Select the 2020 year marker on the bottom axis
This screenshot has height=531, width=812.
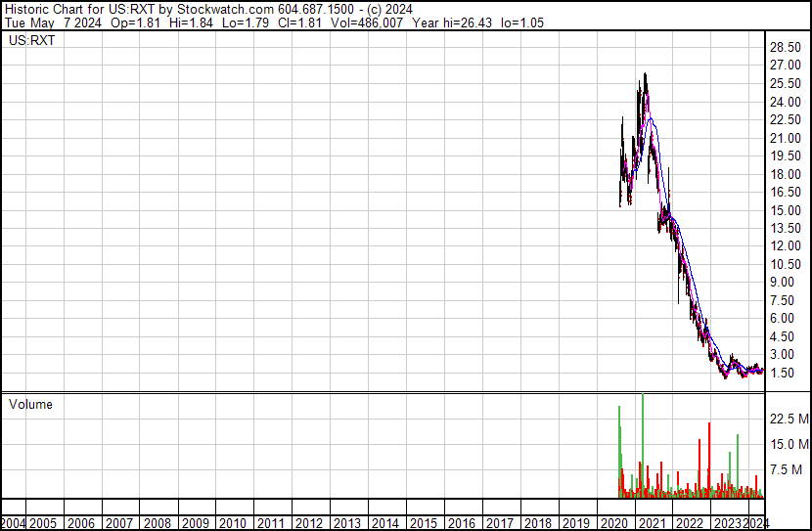[x=612, y=523]
